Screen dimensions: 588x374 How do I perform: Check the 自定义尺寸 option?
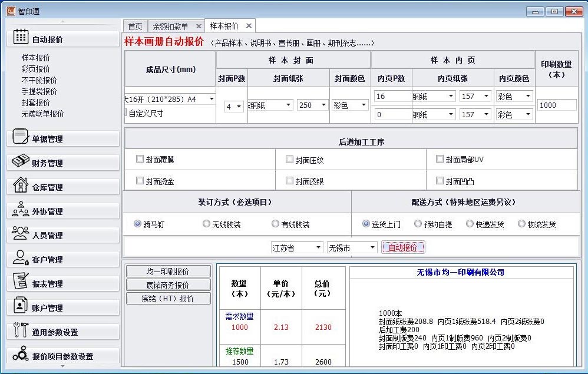125,112
